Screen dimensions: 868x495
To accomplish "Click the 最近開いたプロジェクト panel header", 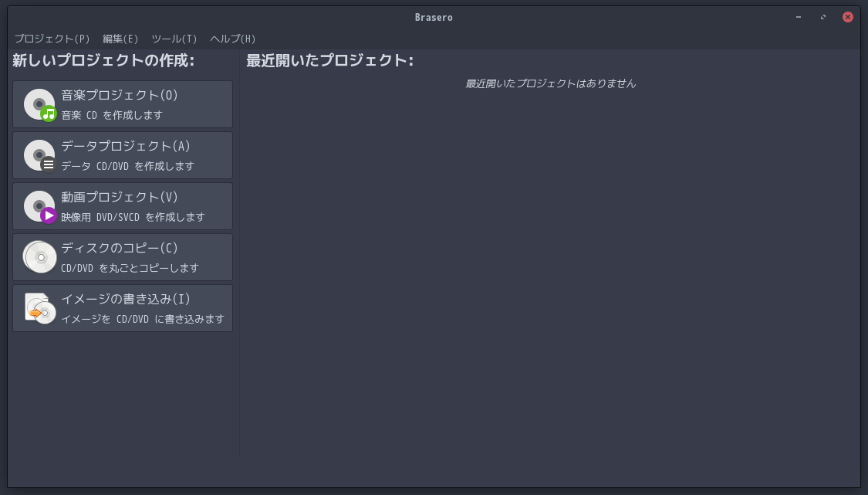I will pyautogui.click(x=329, y=59).
